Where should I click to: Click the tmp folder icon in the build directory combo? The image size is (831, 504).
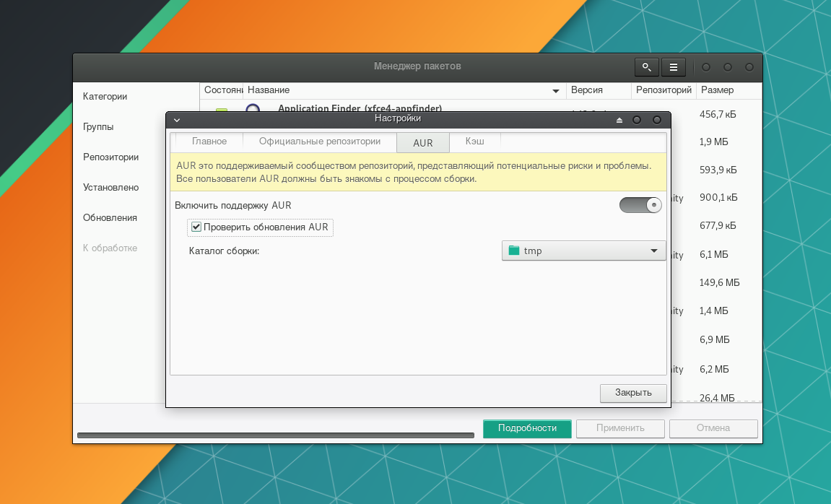513,251
